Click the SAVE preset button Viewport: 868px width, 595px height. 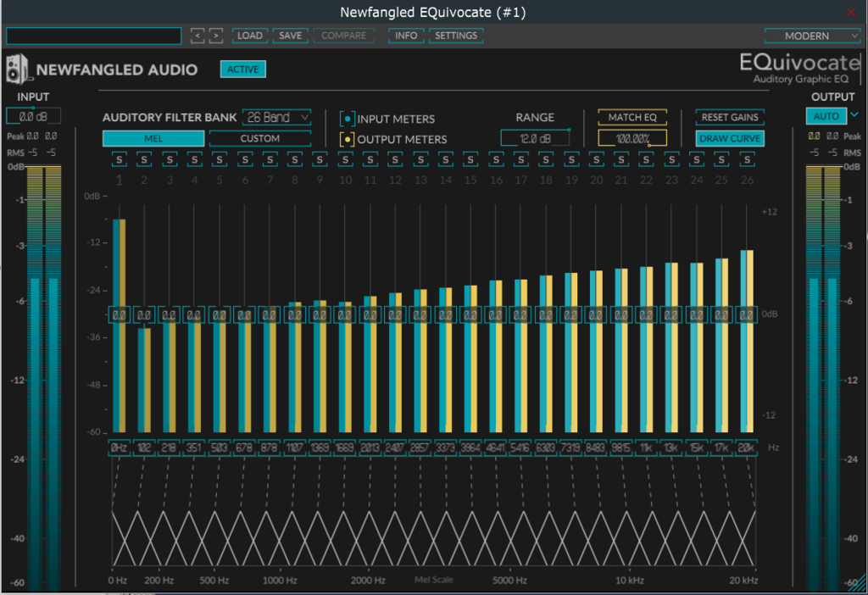[x=290, y=36]
